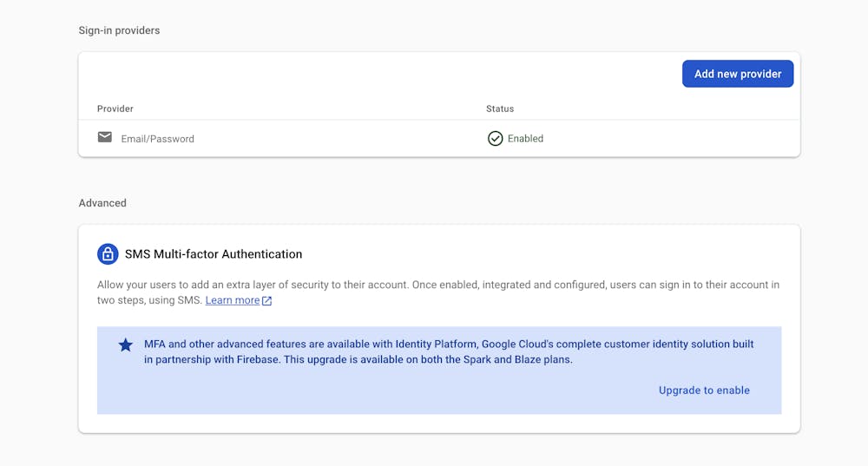
Task: Click the SMS Multi-factor Authentication title
Action: 214,254
